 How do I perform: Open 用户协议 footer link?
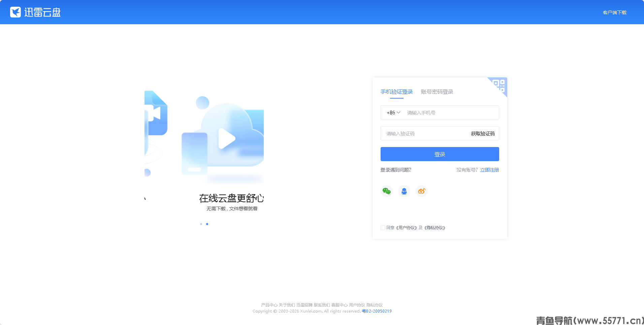click(357, 305)
